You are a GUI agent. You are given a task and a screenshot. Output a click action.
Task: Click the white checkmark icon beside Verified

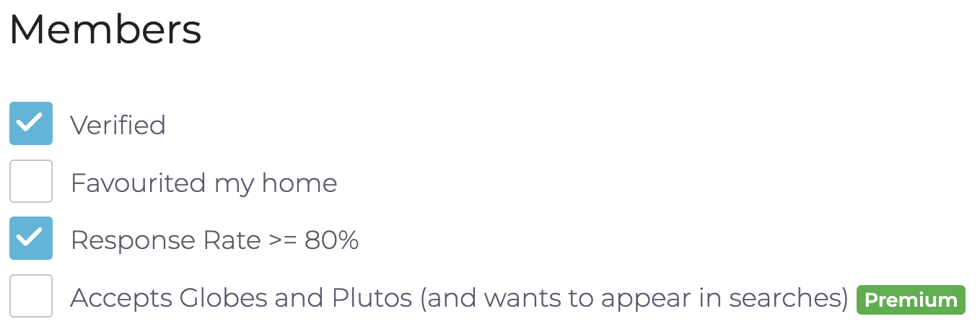point(30,123)
